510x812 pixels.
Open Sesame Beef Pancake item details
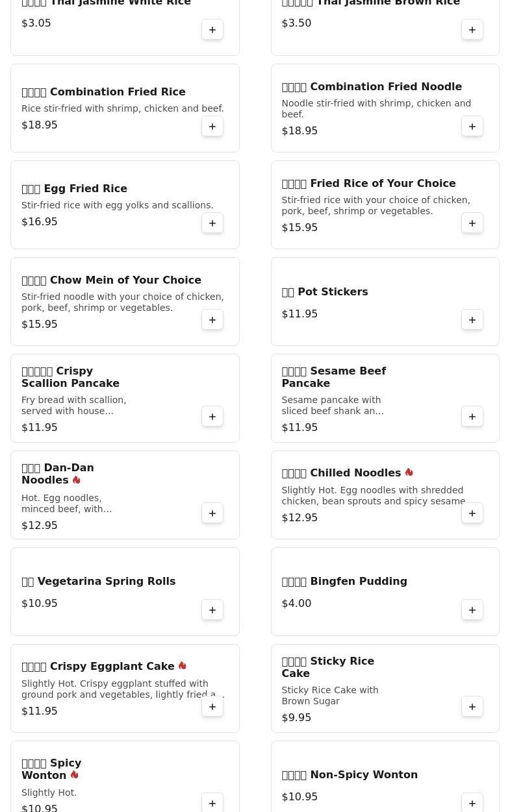coord(333,377)
